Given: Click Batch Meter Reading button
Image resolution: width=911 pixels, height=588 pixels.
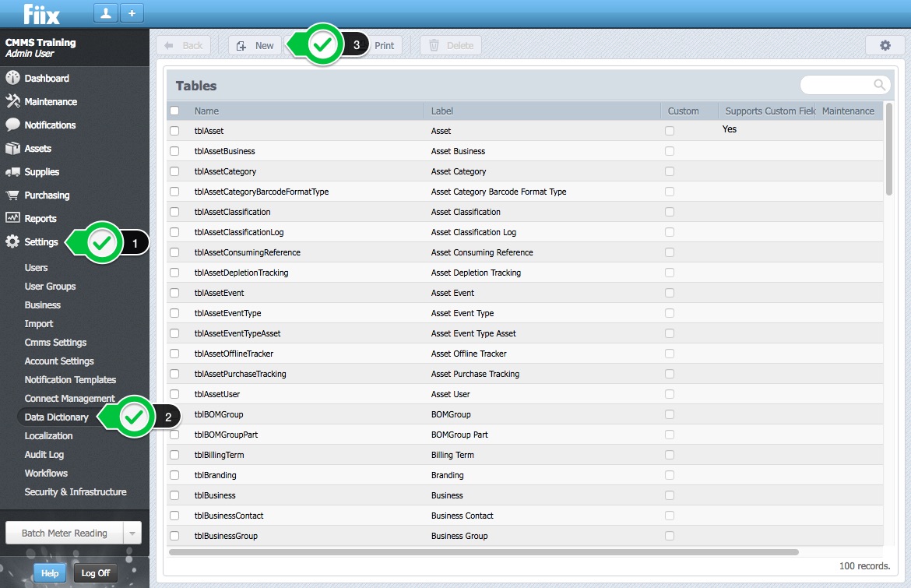Looking at the screenshot, I should pyautogui.click(x=65, y=533).
